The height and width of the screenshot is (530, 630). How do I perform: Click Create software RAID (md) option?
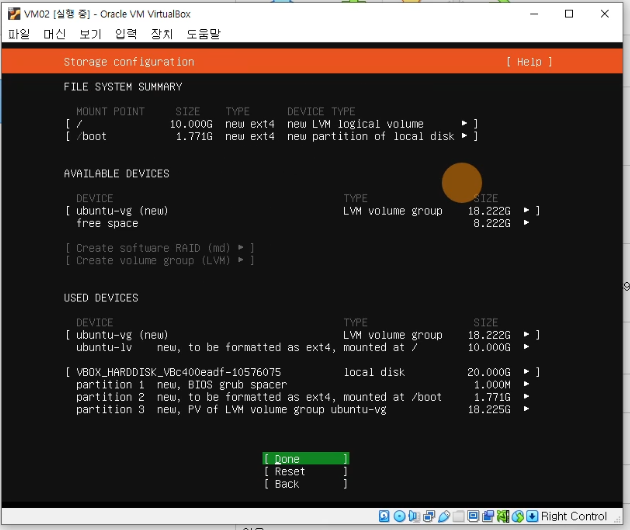pos(160,248)
